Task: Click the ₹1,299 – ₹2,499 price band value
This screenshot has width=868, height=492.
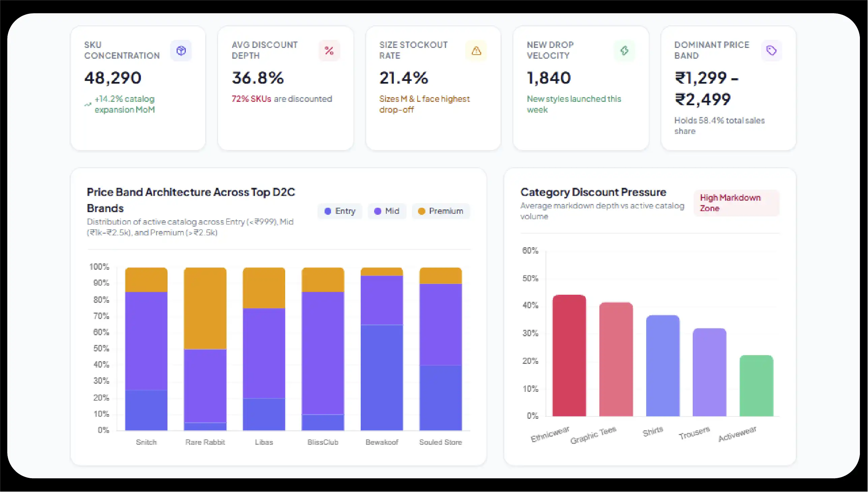Action: click(707, 89)
